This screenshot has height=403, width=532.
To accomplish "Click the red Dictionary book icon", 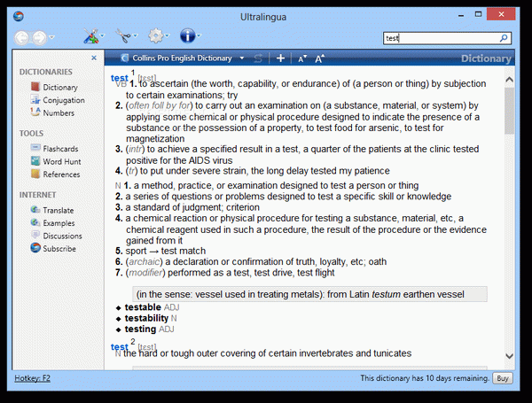I will (x=35, y=87).
